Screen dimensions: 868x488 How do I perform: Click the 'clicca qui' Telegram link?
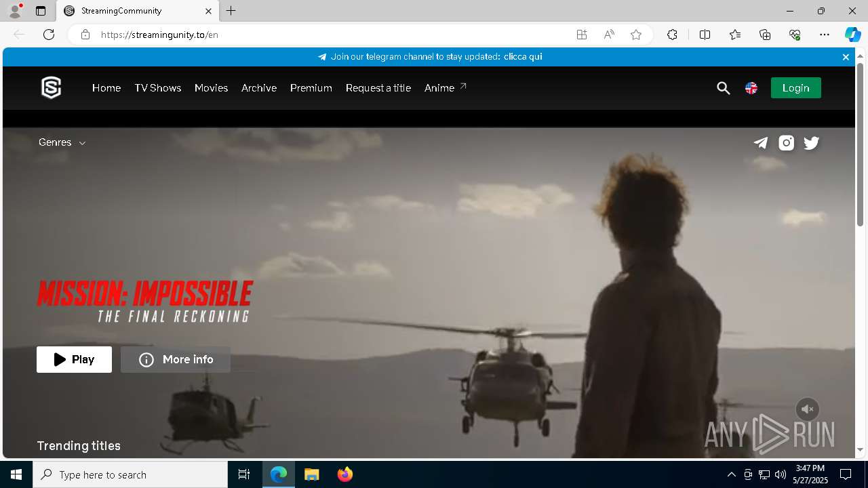click(523, 57)
